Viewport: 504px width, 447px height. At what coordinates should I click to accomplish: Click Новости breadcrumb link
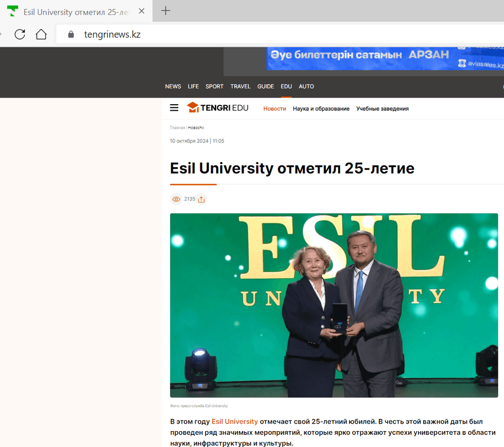(196, 128)
